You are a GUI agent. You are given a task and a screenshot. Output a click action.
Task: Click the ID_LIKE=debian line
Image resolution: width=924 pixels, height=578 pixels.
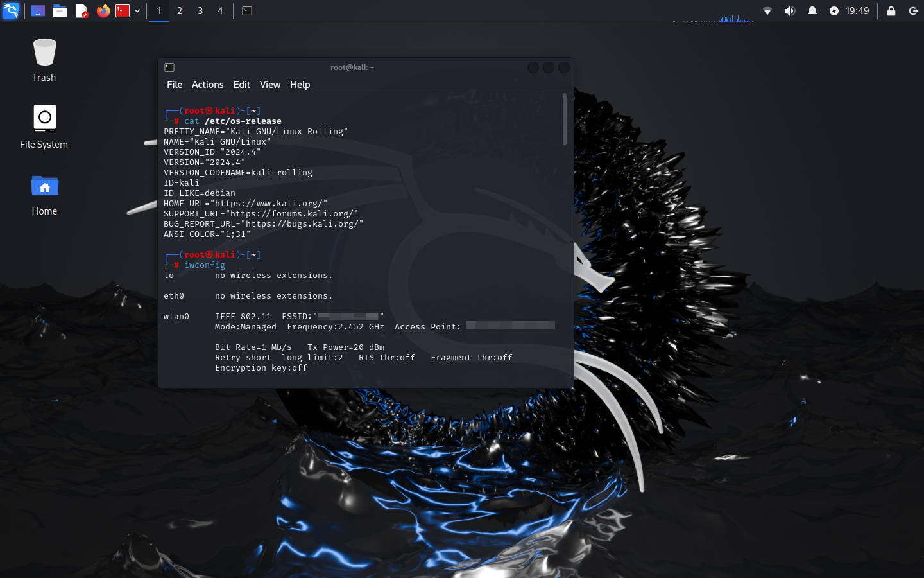200,193
